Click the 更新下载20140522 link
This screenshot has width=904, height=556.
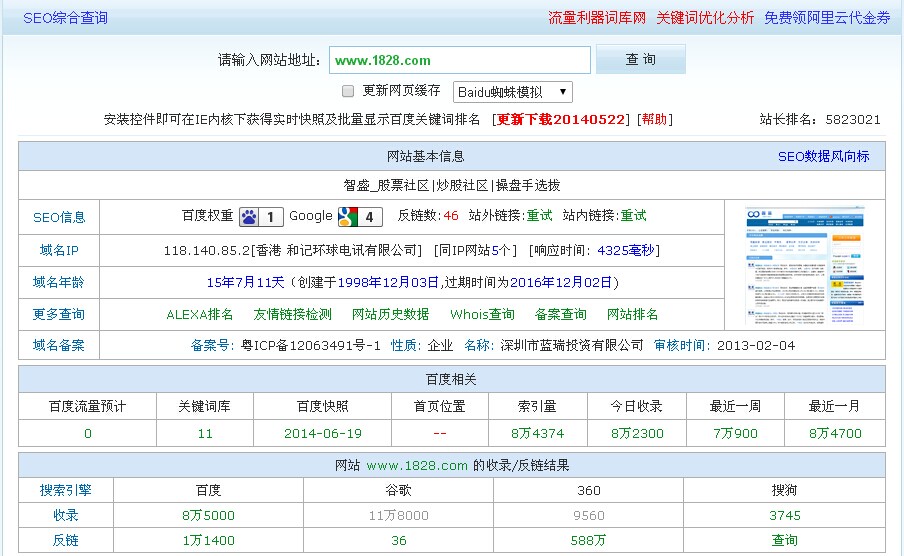click(561, 119)
